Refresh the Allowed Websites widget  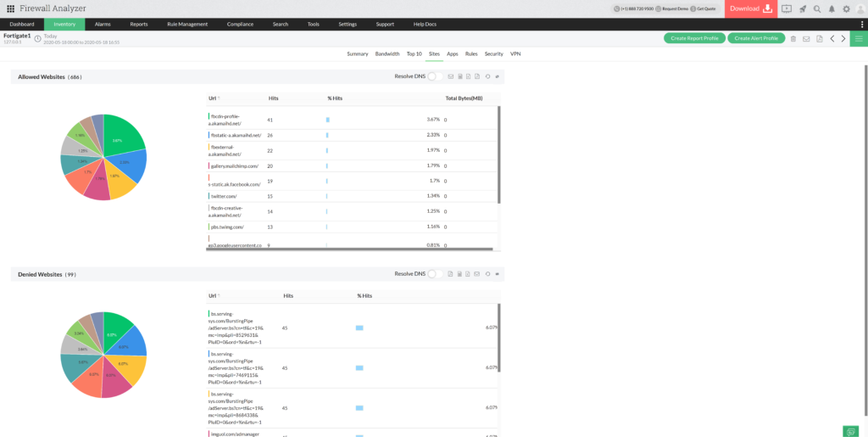[x=487, y=76]
